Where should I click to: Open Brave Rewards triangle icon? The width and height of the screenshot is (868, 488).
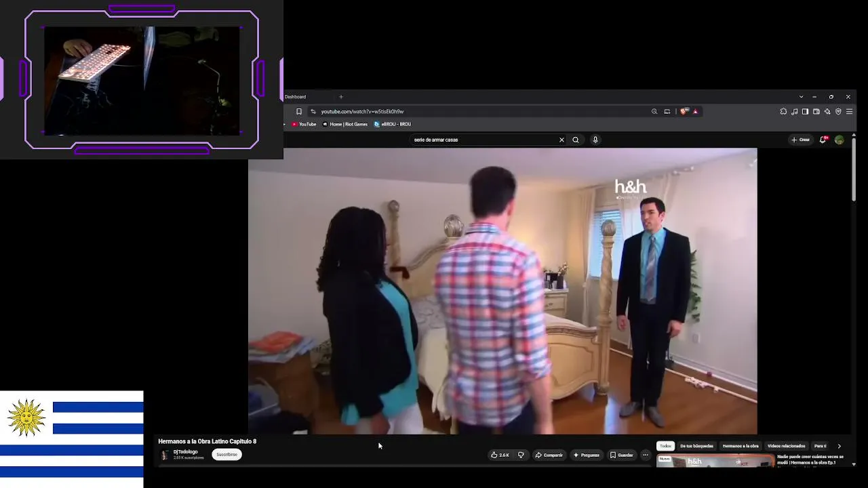click(x=695, y=112)
